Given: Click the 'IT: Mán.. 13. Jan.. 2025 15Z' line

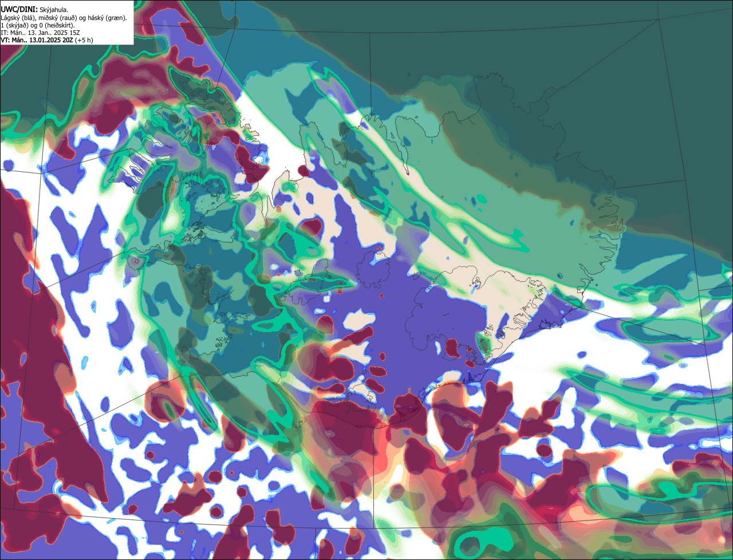Looking at the screenshot, I should (40, 33).
